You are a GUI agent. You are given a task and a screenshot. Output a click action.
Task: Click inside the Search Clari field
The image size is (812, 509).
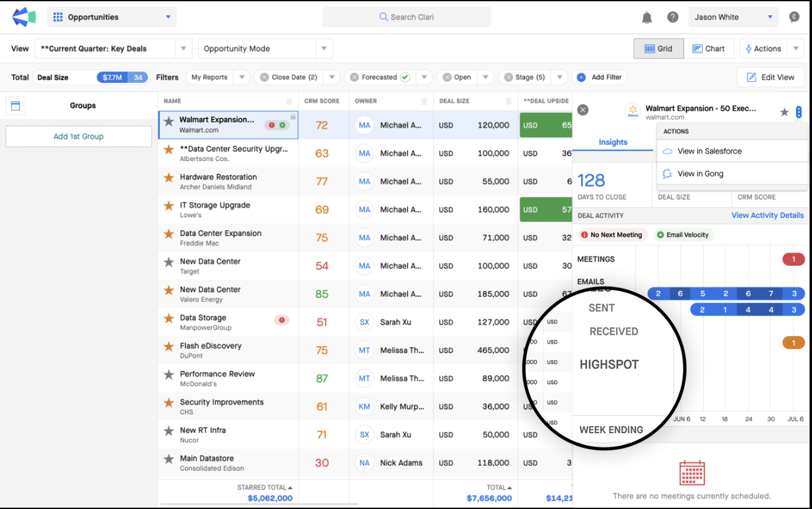point(407,17)
